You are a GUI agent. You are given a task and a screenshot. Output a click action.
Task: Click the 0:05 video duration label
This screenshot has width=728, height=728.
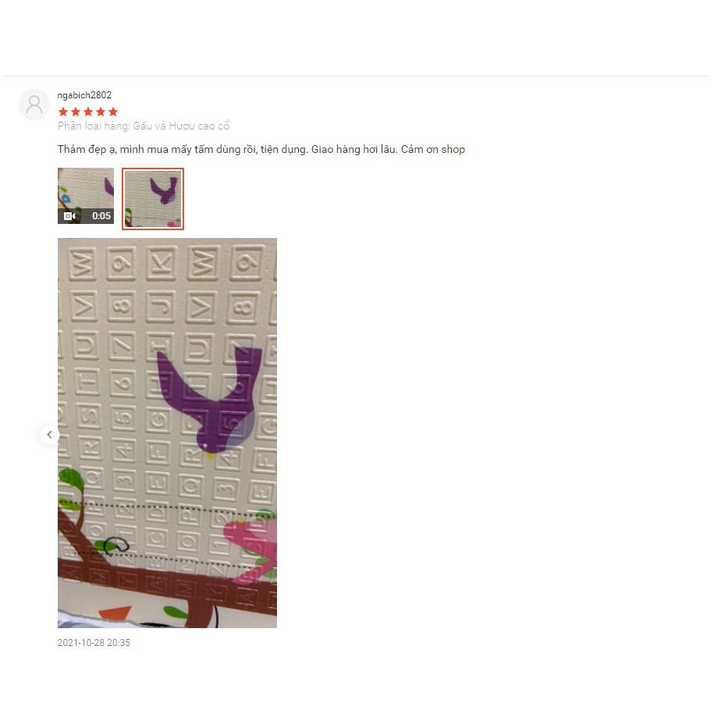point(101,216)
